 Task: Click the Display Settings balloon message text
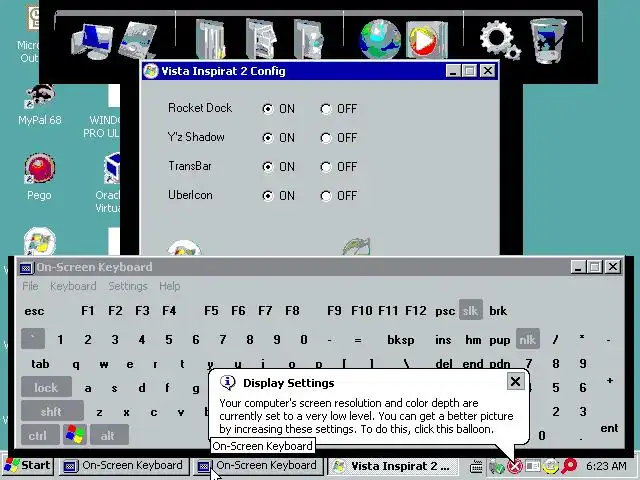366,416
